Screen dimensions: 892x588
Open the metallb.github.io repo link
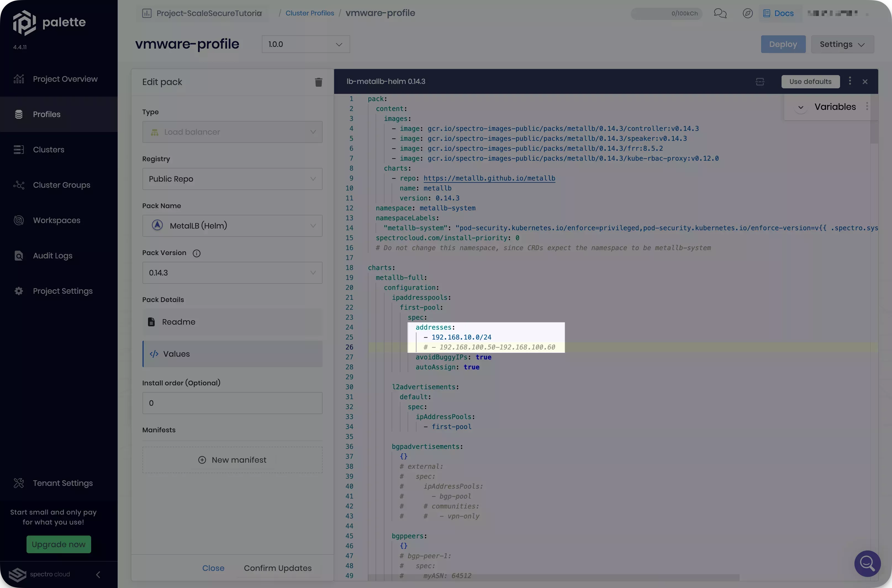pos(489,178)
